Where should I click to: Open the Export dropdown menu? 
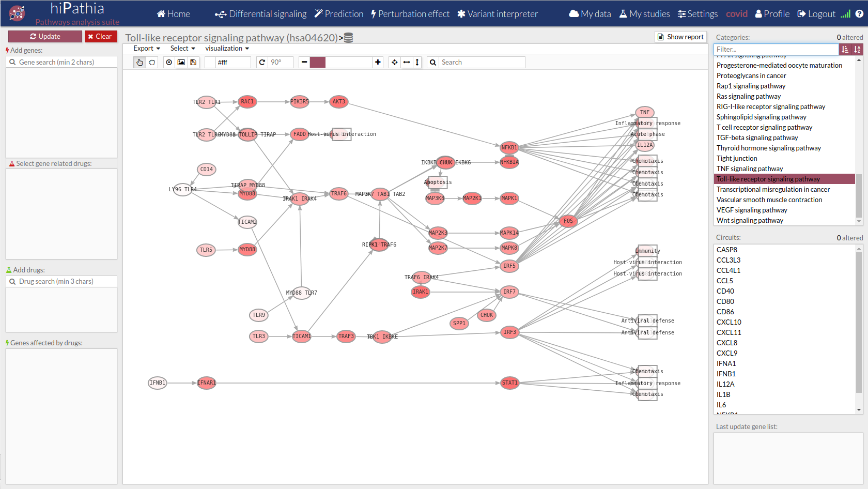(147, 48)
